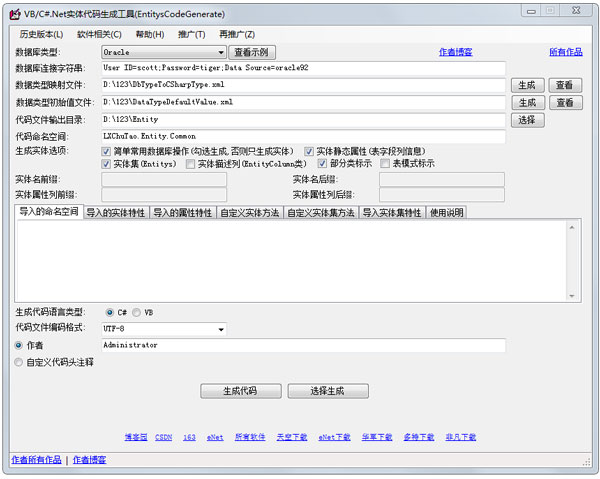Click 查看 beside the DataTypeDefaultValue.xml field
This screenshot has width=600, height=479.
coord(564,103)
